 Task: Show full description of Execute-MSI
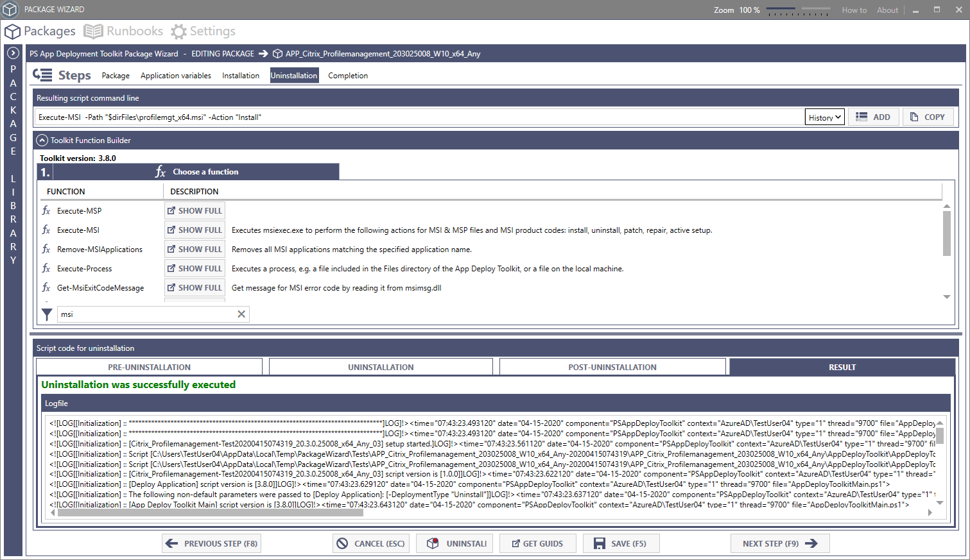[195, 230]
